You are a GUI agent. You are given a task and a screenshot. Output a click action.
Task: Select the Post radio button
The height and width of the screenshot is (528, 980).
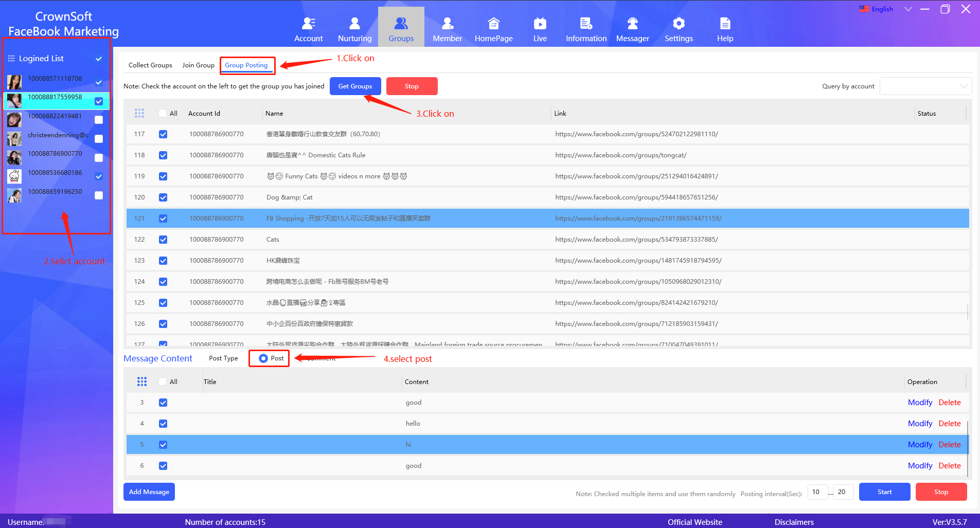(263, 358)
